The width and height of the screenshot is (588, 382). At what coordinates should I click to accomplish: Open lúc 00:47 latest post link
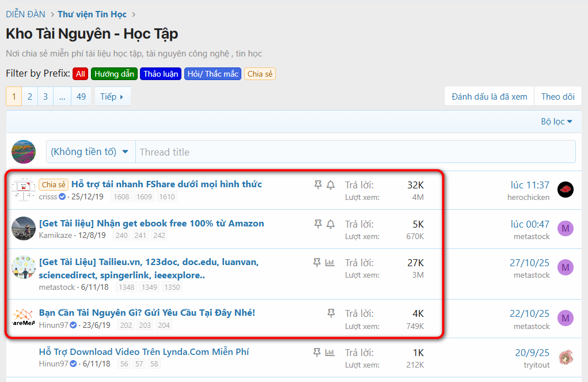click(x=530, y=224)
